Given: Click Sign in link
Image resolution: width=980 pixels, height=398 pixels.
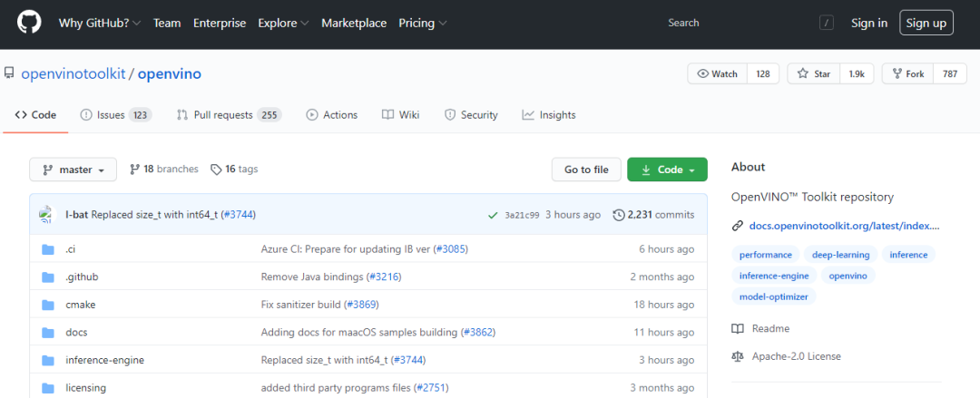Looking at the screenshot, I should [868, 23].
